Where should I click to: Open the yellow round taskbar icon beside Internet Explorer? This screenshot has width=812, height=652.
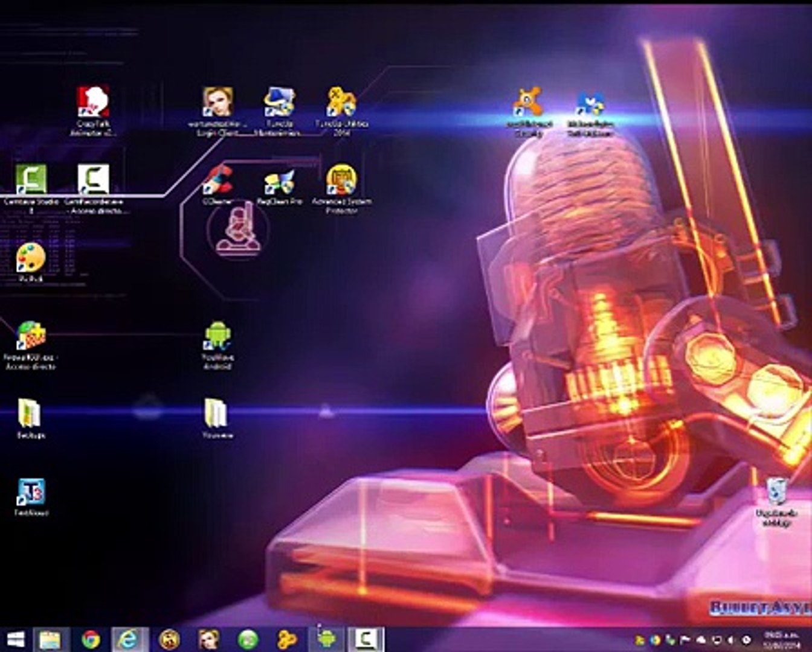[x=169, y=639]
